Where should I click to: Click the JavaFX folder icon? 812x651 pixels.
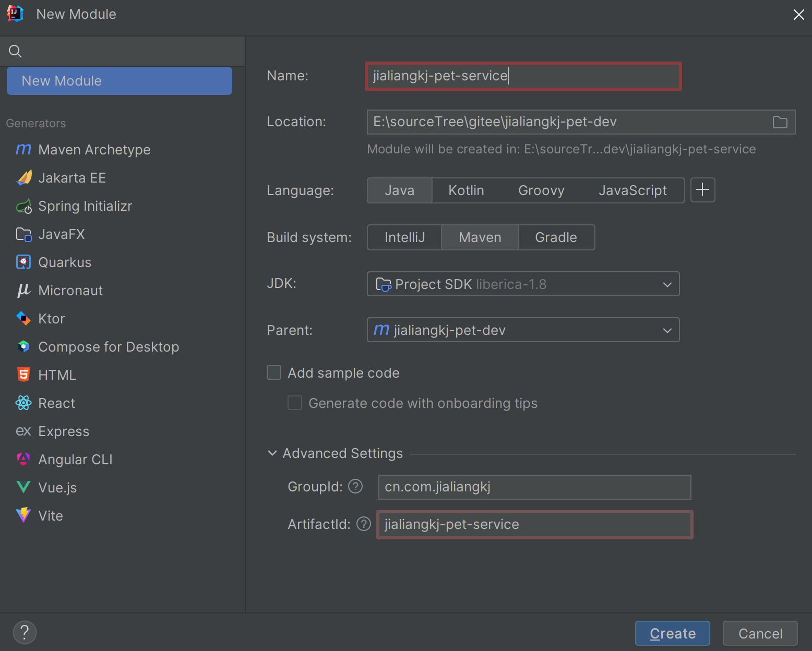(x=23, y=234)
